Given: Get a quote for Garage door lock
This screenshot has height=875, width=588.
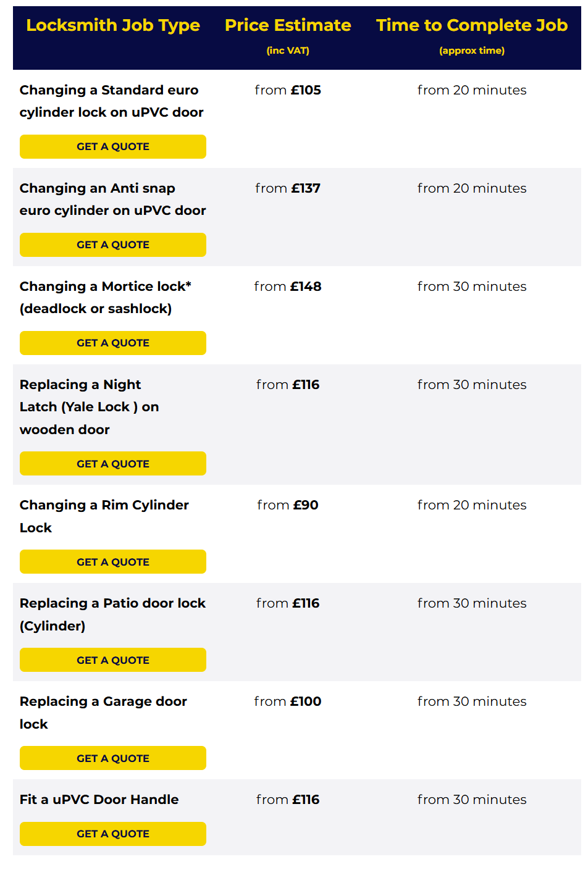Looking at the screenshot, I should click(113, 758).
